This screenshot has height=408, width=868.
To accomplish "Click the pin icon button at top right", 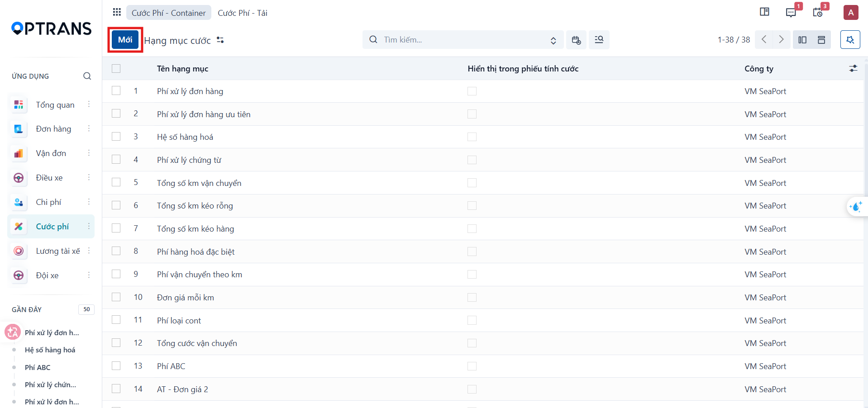I will pyautogui.click(x=850, y=40).
